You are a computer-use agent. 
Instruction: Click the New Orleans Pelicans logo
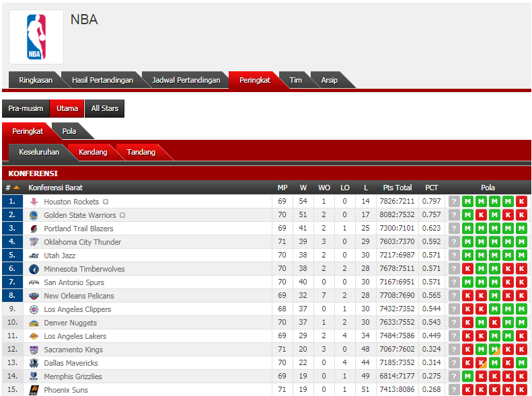pos(34,296)
